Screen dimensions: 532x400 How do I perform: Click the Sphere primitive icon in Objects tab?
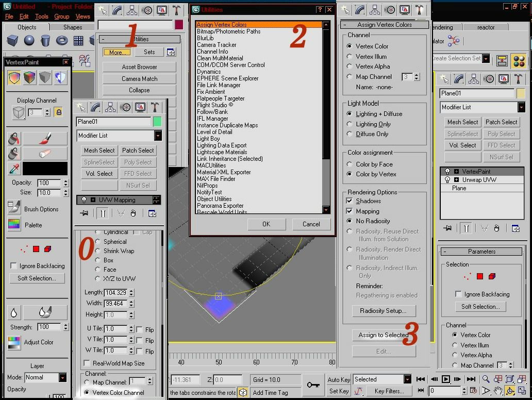29,40
